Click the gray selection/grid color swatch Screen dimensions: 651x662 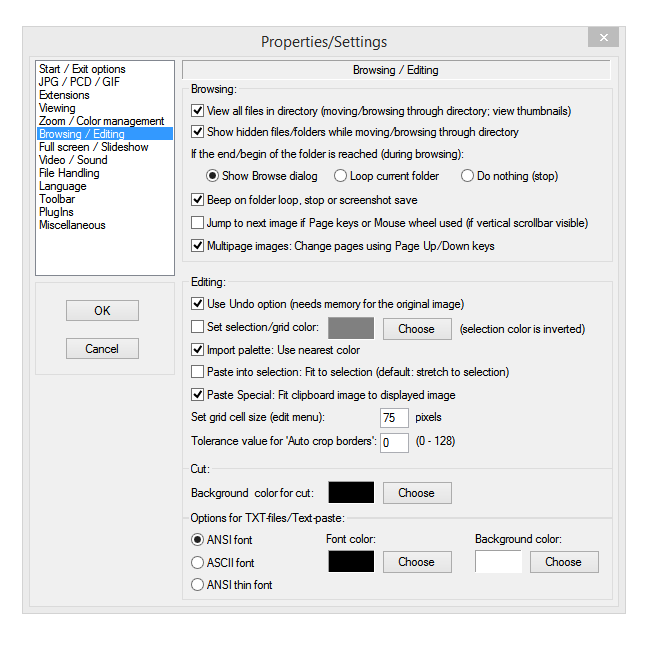[x=351, y=328]
